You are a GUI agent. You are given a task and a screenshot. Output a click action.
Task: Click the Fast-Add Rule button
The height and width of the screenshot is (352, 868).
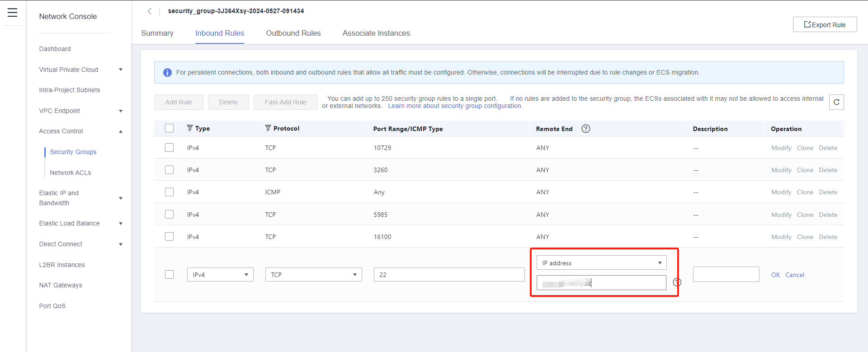[286, 102]
